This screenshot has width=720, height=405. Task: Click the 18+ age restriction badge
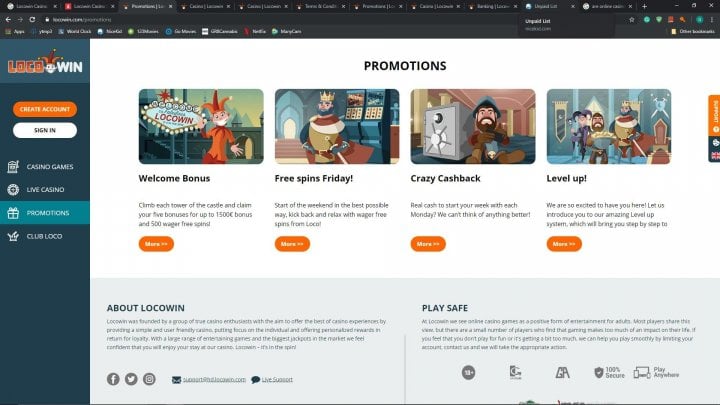[x=468, y=372]
